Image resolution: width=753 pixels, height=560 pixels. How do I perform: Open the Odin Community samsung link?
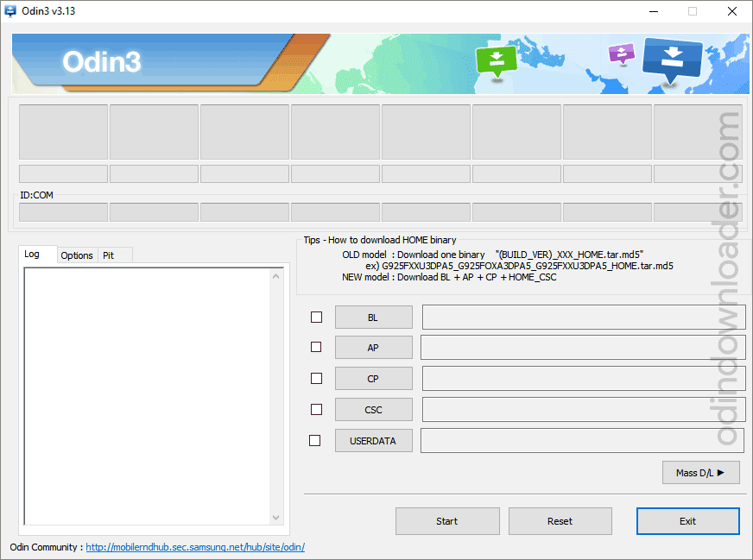pyautogui.click(x=195, y=547)
